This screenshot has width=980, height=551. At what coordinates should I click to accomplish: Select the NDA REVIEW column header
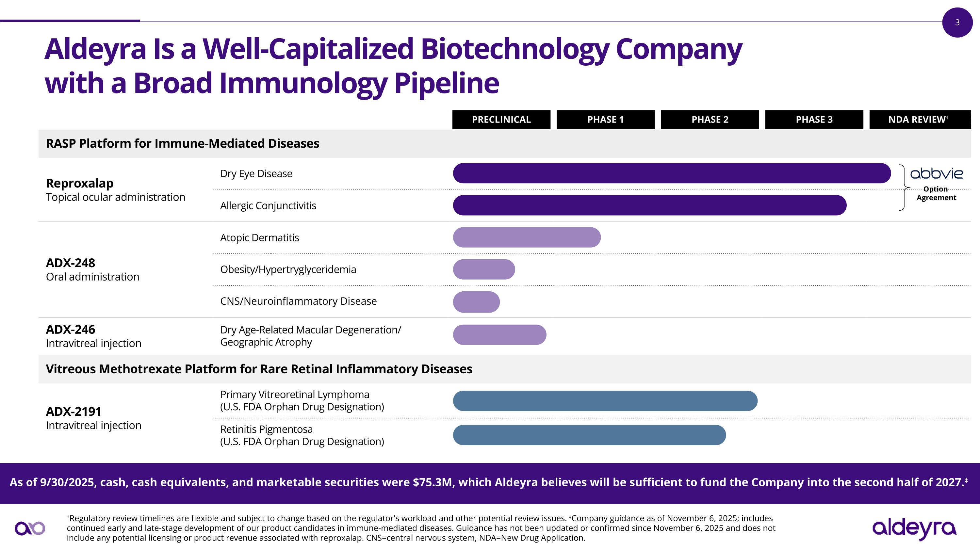click(x=920, y=120)
